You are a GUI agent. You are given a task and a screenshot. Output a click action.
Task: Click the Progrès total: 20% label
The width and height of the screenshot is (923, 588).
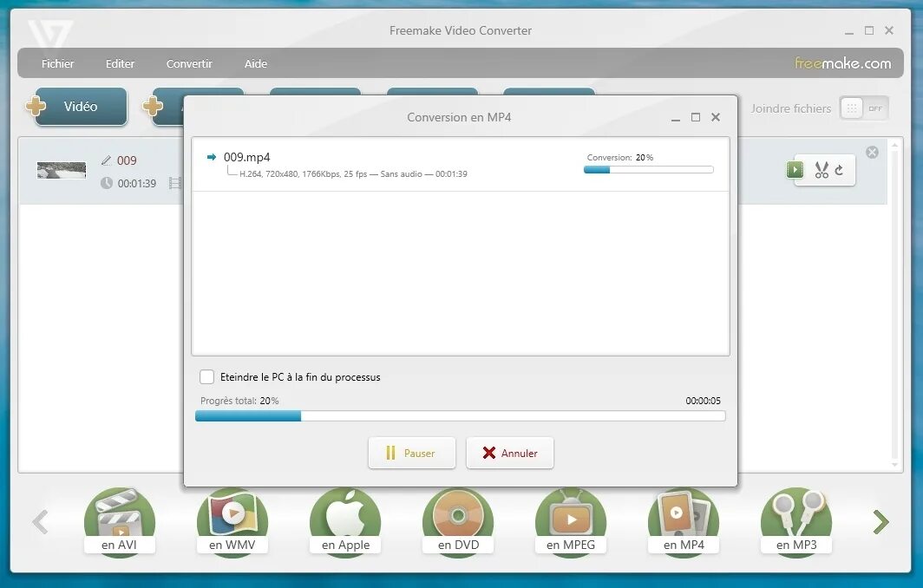[x=239, y=401]
